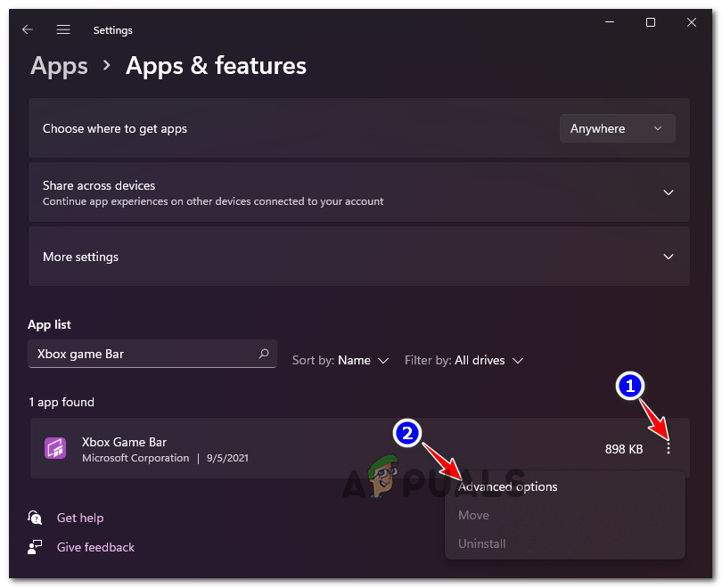Click the 1 app found label
Screen dimensions: 722x588
[62, 402]
